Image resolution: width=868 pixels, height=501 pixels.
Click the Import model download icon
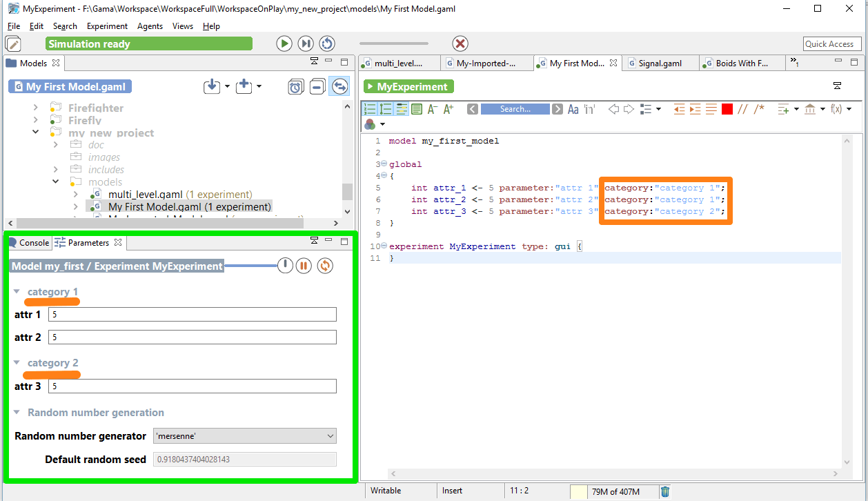click(212, 86)
